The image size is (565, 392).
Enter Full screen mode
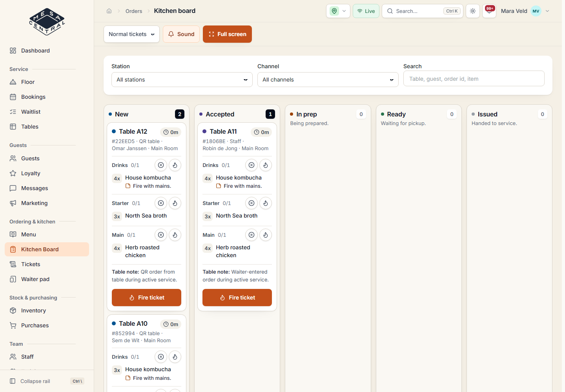pyautogui.click(x=227, y=34)
